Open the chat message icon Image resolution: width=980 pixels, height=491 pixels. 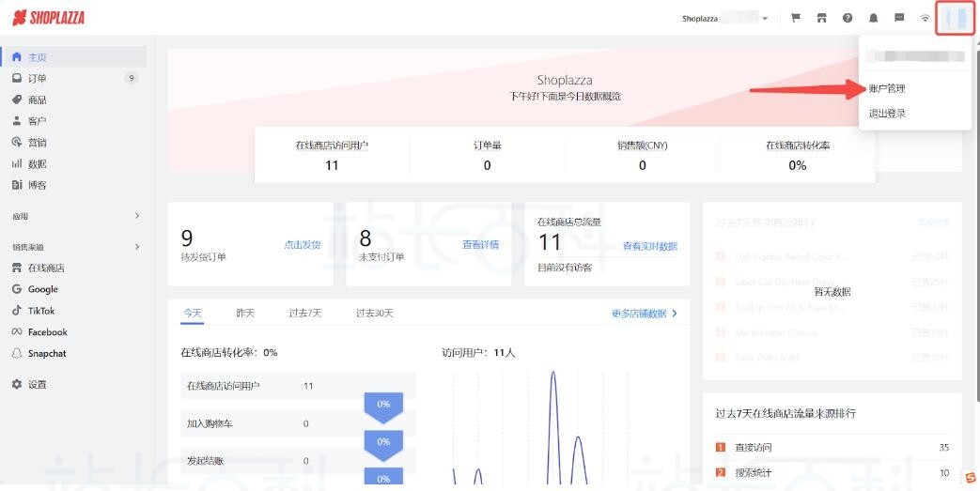(x=899, y=18)
